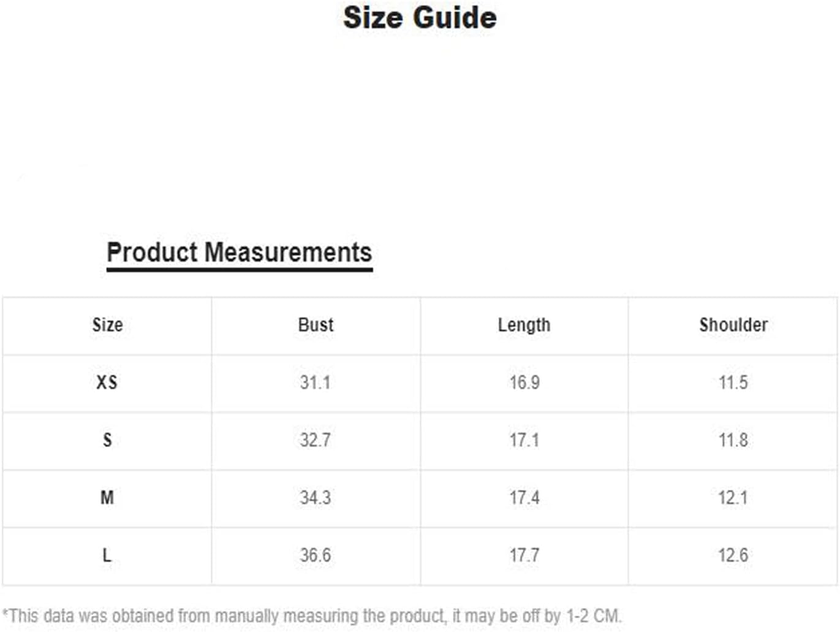840x632 pixels.
Task: Click the Length column header
Action: (524, 326)
